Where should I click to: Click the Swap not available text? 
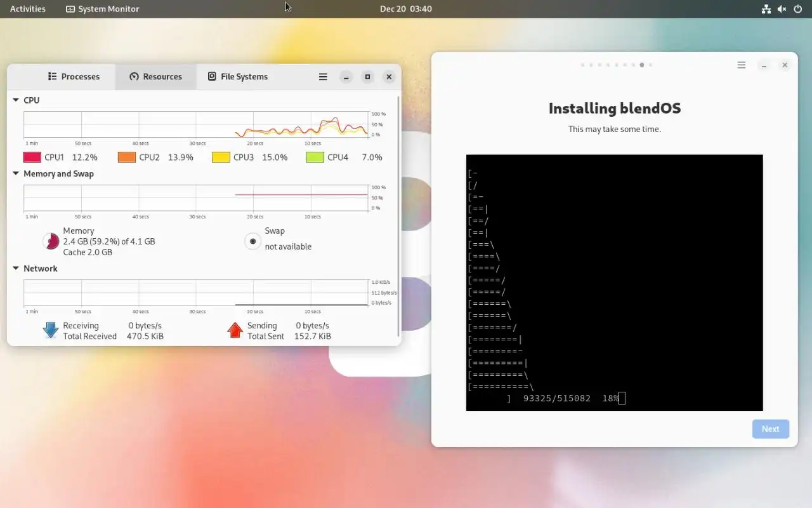point(288,246)
